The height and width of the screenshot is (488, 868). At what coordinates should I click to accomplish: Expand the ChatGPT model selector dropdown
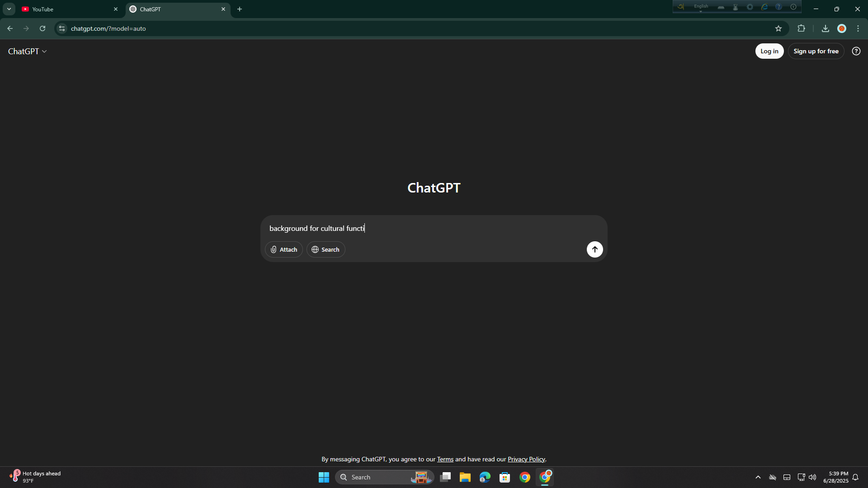tap(27, 52)
